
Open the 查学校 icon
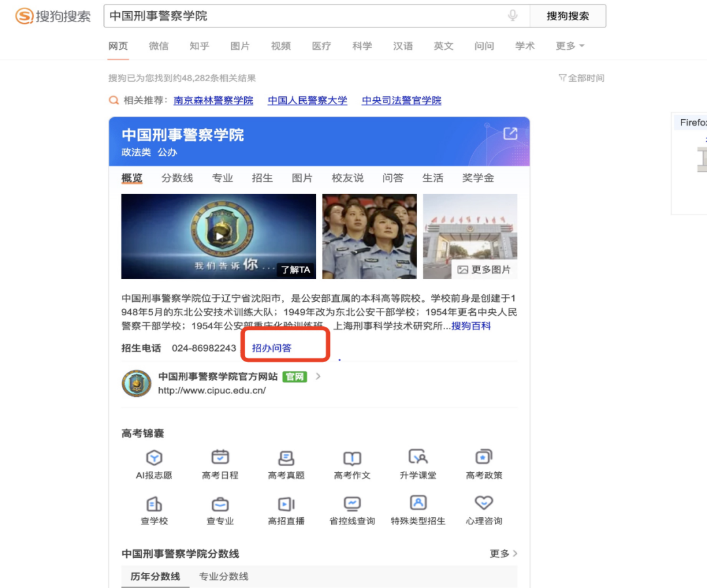click(x=154, y=504)
